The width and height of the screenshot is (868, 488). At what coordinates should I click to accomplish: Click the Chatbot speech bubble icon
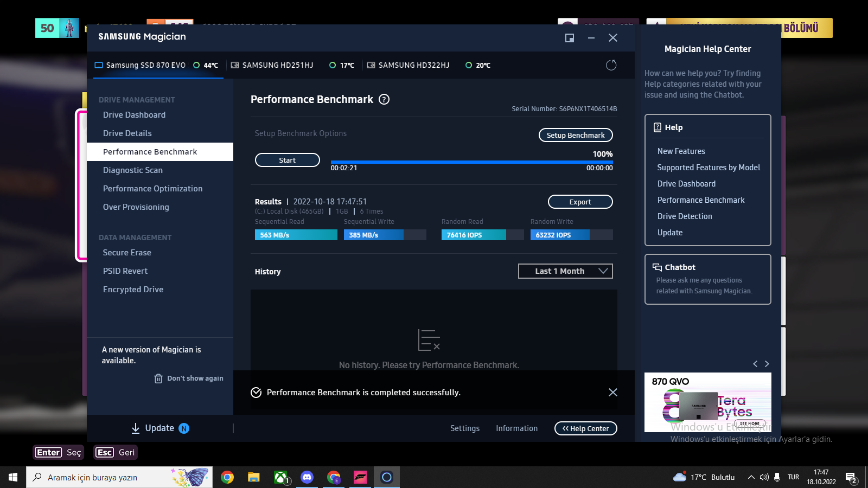[657, 267]
